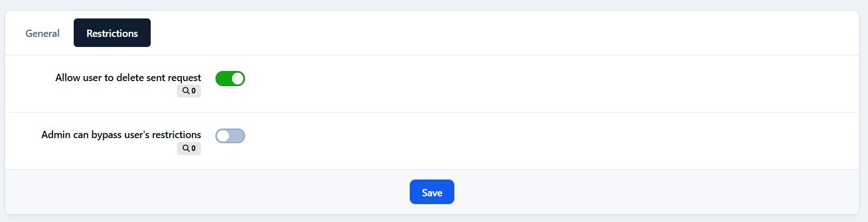This screenshot has width=868, height=222.
Task: Click the Admin can bypass user's restrictions label
Action: pos(121,135)
